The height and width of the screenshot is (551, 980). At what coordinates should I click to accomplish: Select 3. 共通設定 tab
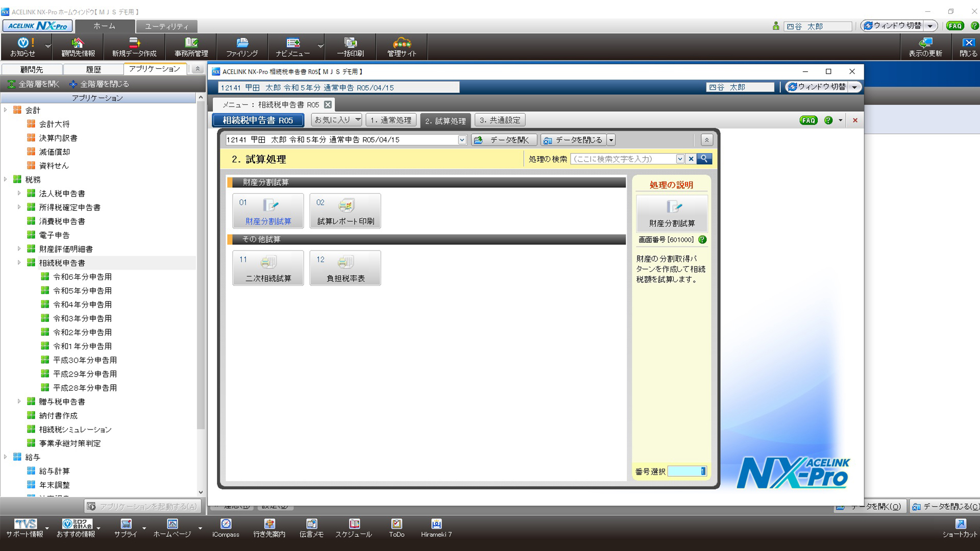(500, 120)
